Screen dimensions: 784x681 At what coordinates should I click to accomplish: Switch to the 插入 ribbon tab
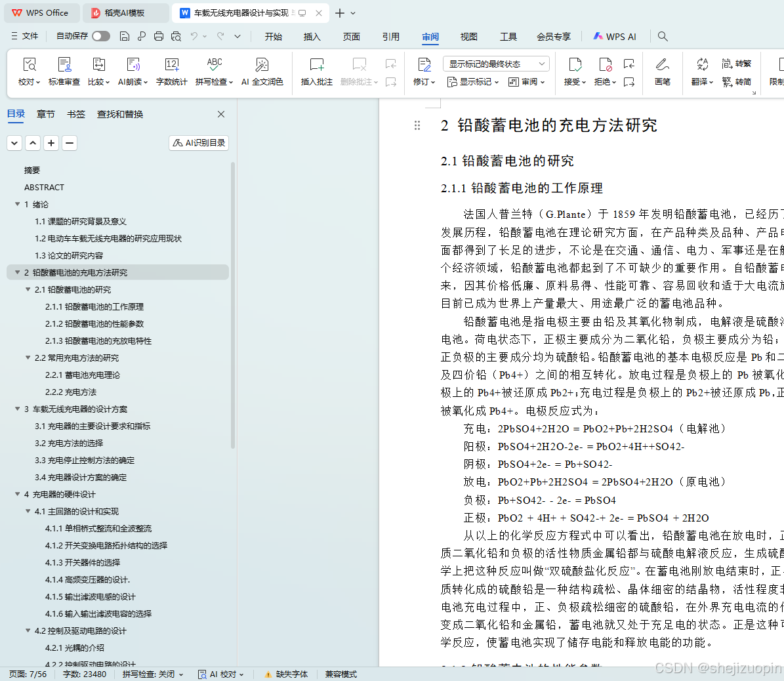pos(312,37)
